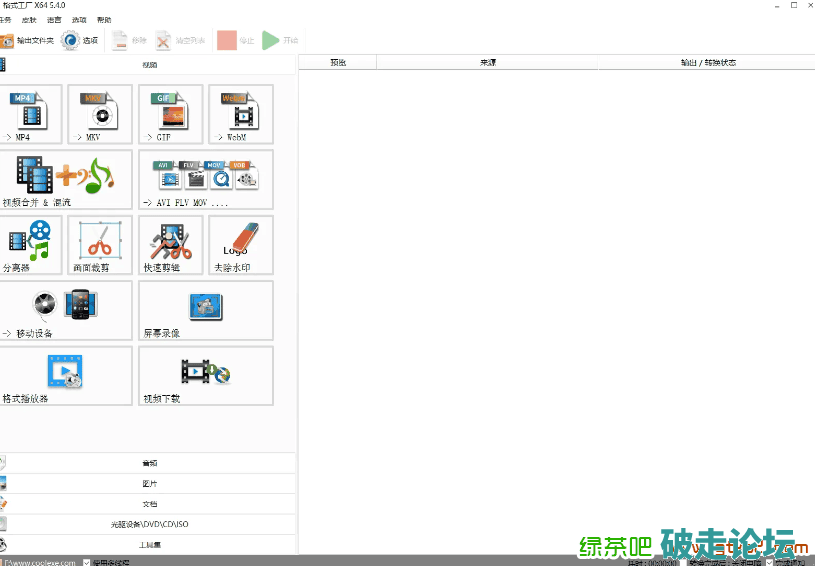
Task: Open the video merge & mux tool
Action: click(x=65, y=179)
